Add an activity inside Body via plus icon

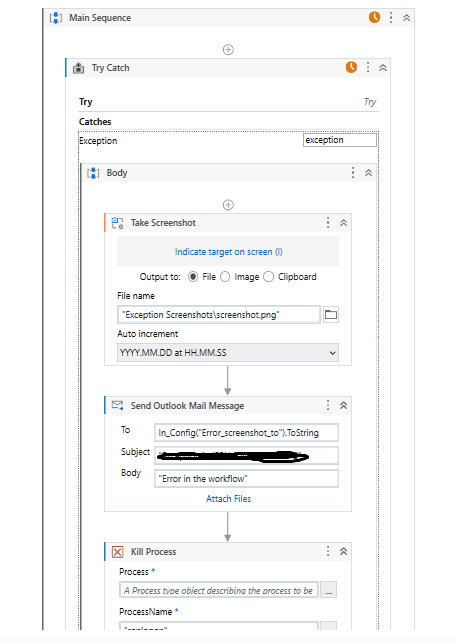pos(228,205)
